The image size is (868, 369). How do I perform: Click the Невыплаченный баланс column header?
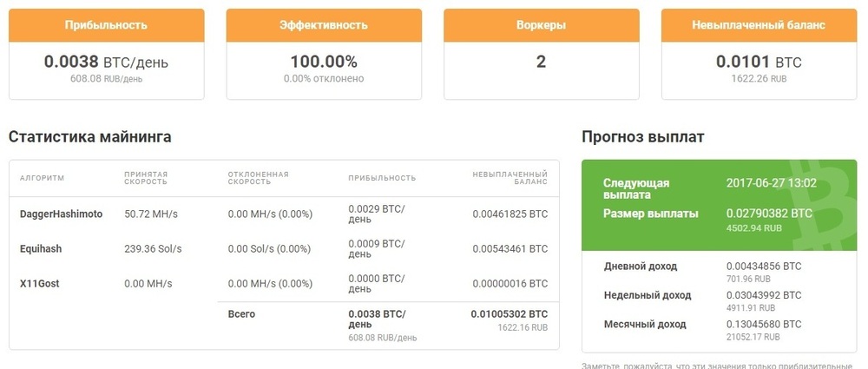pos(510,178)
